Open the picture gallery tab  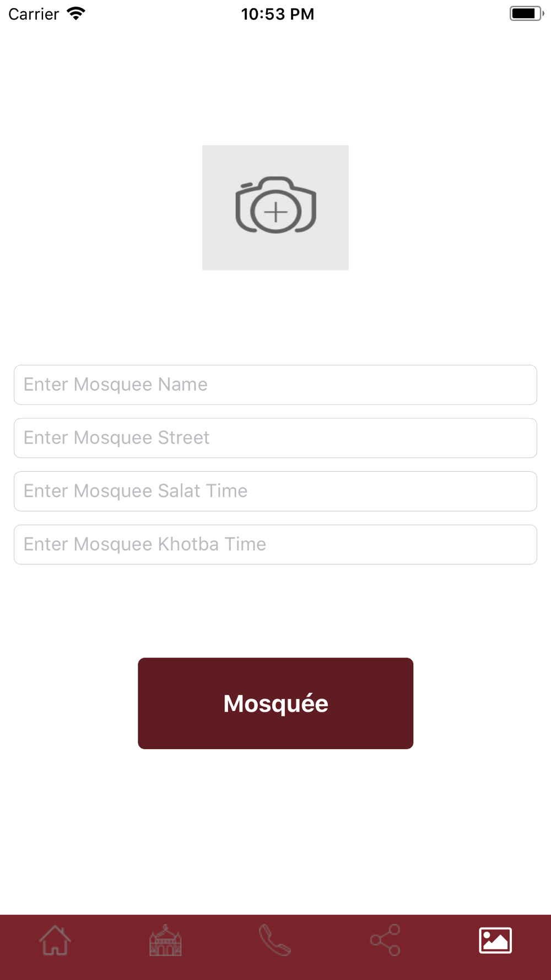pos(495,940)
